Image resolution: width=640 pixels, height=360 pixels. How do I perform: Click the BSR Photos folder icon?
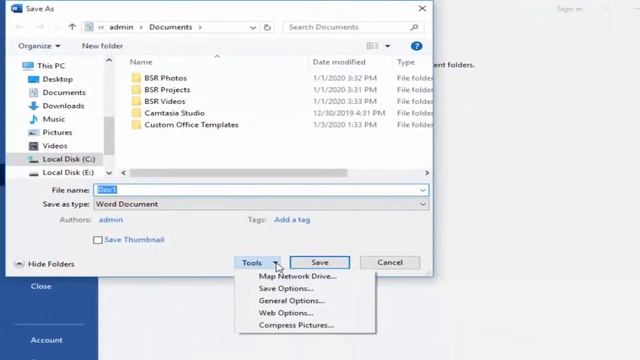coord(136,78)
